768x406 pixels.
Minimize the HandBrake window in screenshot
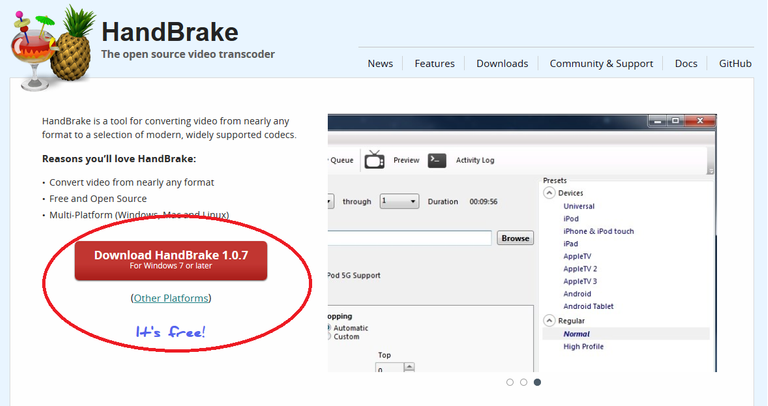pyautogui.click(x=657, y=120)
